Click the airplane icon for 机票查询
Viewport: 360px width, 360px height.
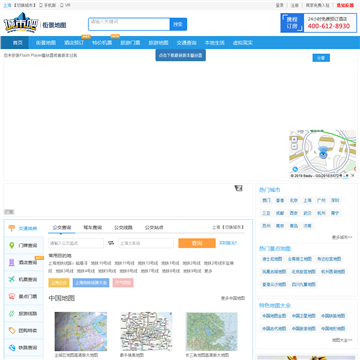[x=12, y=279]
